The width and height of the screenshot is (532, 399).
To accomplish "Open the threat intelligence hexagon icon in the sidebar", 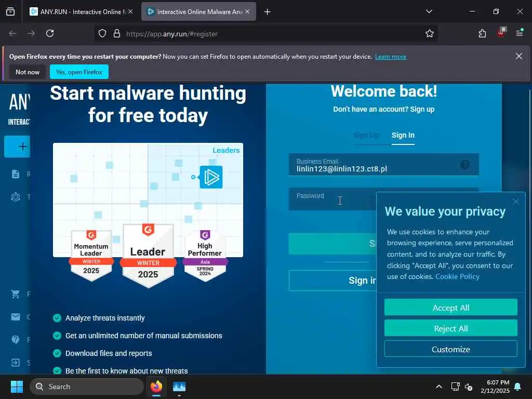I will [16, 197].
